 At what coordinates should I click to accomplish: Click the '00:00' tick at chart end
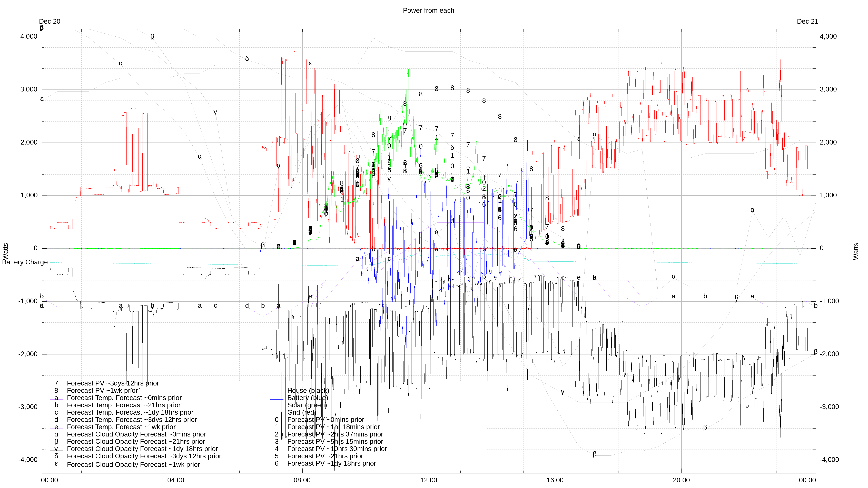807,480
